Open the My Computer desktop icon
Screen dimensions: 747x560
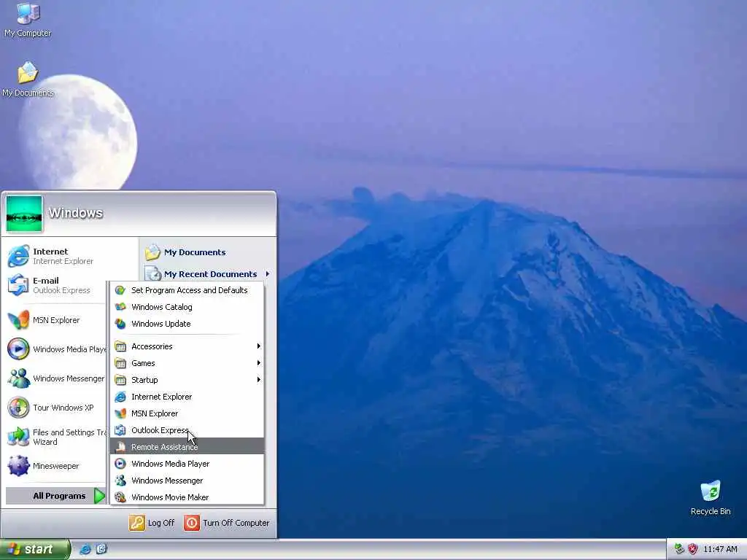[28, 19]
